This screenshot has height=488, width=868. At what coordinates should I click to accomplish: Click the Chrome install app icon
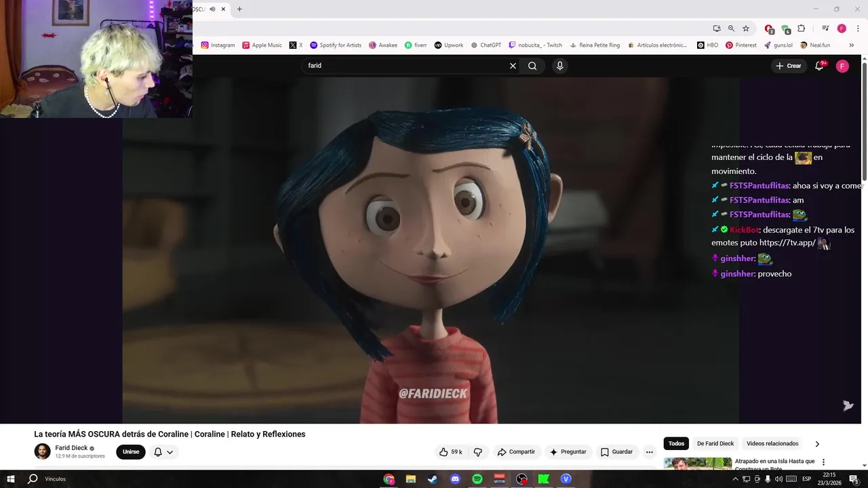pos(717,28)
